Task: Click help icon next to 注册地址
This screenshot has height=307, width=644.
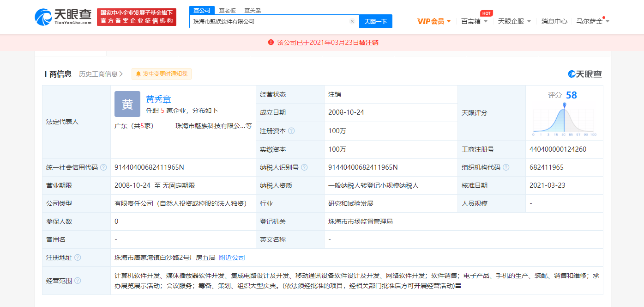Action: (78, 258)
